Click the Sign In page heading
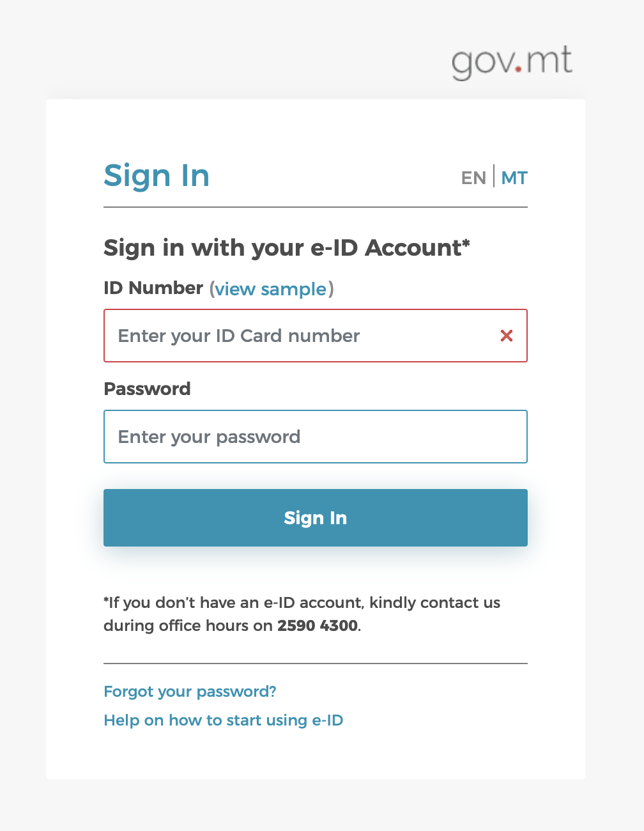 [157, 176]
